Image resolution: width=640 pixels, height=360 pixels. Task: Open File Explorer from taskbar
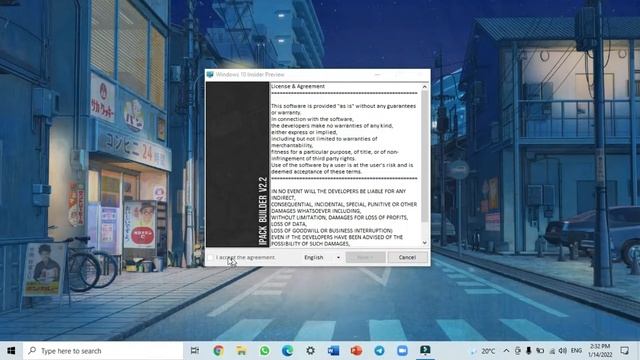(x=241, y=351)
